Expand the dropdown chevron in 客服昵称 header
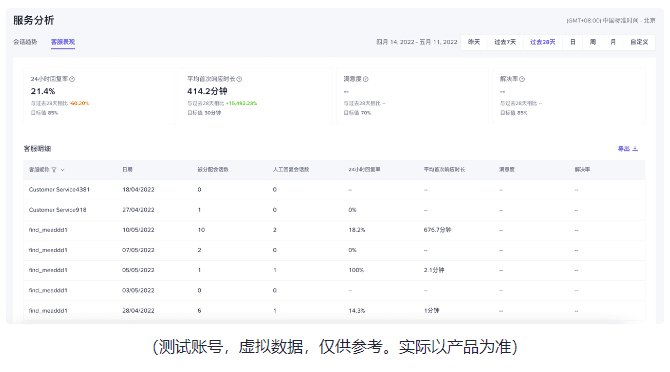The width and height of the screenshot is (670, 372). point(63,170)
